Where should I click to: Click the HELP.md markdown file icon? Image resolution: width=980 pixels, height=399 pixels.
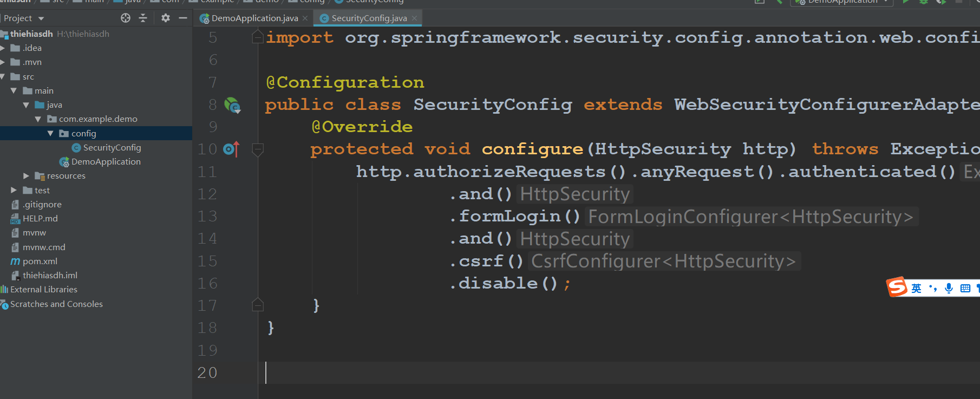[15, 219]
